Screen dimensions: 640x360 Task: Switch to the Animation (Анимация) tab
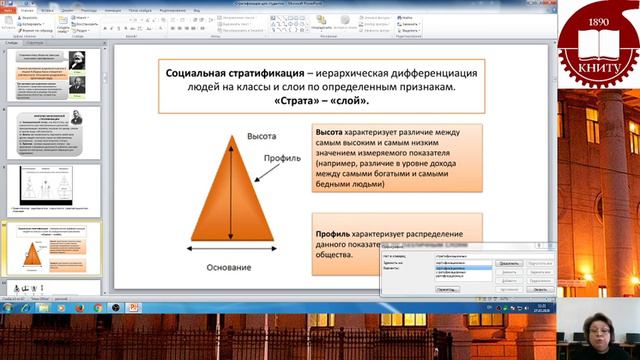pos(113,10)
